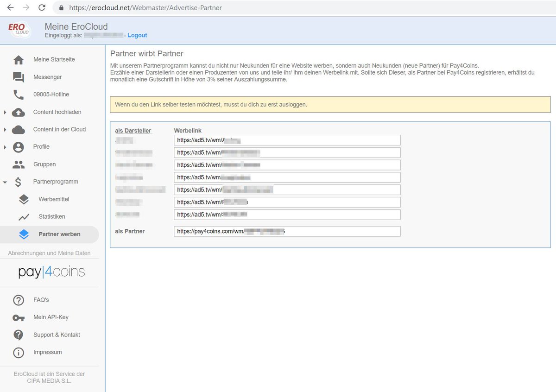The width and height of the screenshot is (556, 392).
Task: Expand the Profile submenu arrow
Action: [x=5, y=147]
